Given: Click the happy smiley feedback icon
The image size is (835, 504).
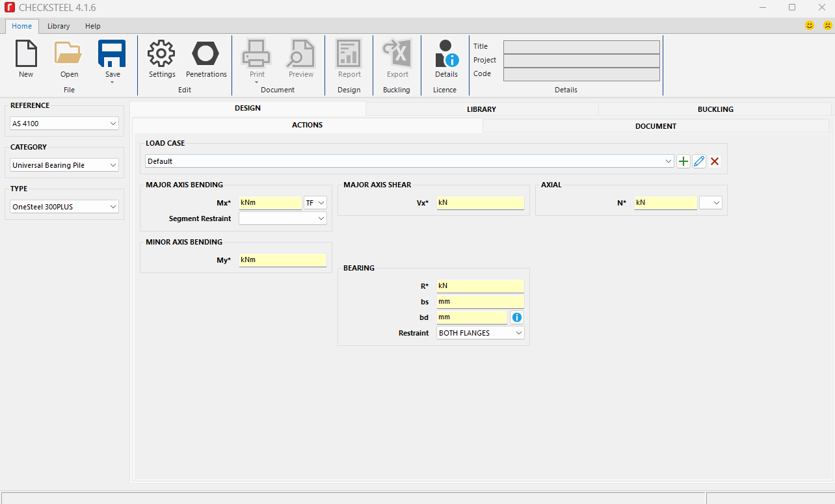Looking at the screenshot, I should coord(810,26).
